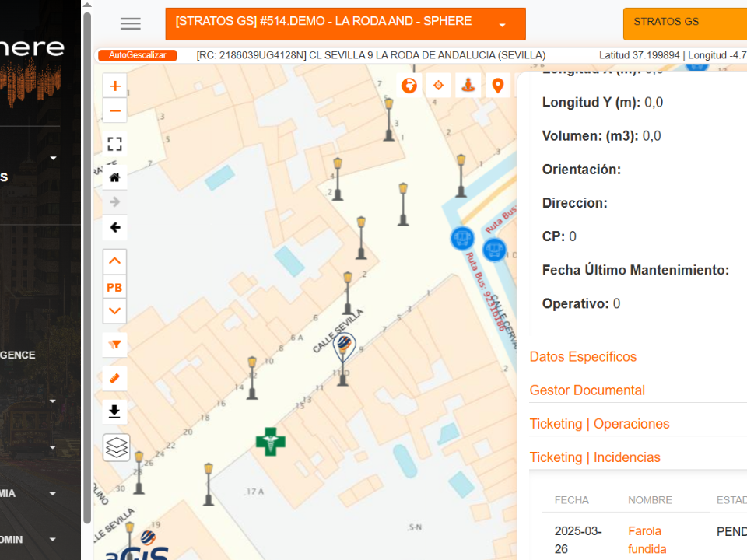Click the RC cadastral reference address text
The width and height of the screenshot is (747, 560).
(371, 55)
